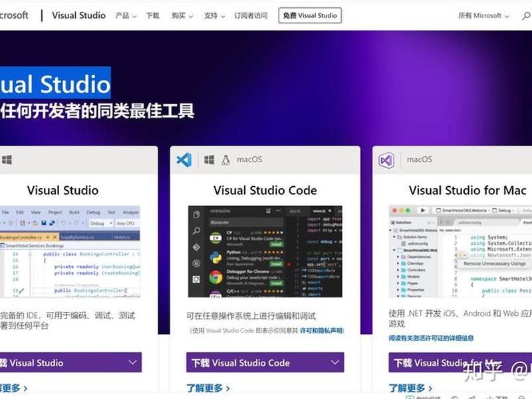Click the Visual Studio for Mac card title
The image size is (532, 399).
[467, 190]
